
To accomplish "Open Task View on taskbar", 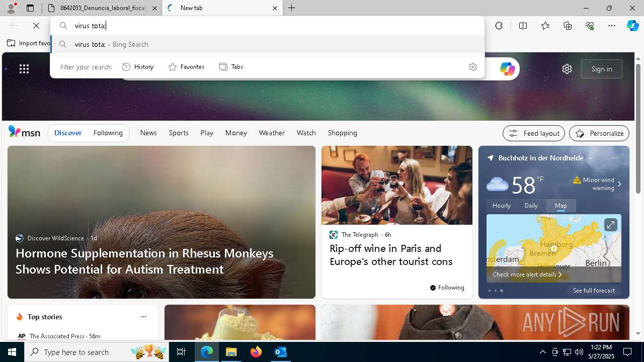I will pos(181,352).
